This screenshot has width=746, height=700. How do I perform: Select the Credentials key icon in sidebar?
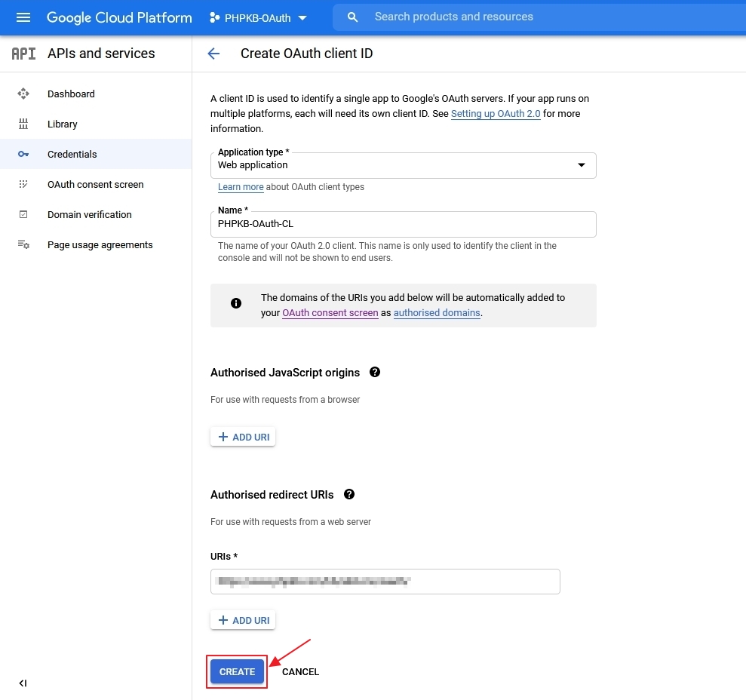click(23, 154)
